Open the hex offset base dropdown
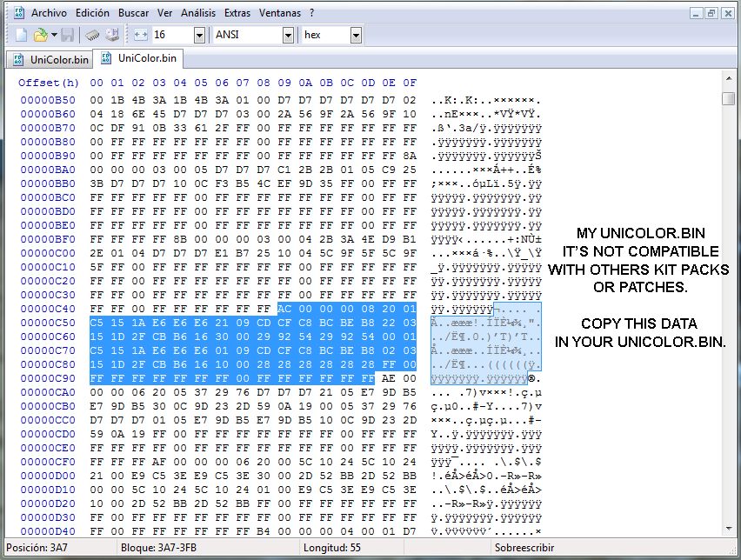This screenshot has height=560, width=741. (x=356, y=35)
